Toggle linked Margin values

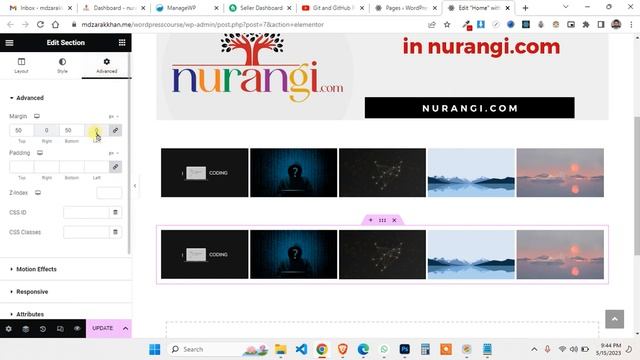[116, 130]
